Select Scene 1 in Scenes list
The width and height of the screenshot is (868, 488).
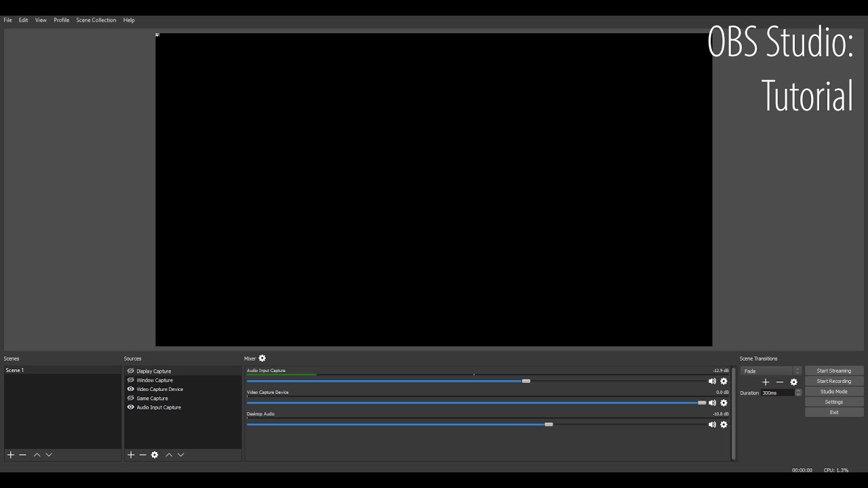point(62,370)
